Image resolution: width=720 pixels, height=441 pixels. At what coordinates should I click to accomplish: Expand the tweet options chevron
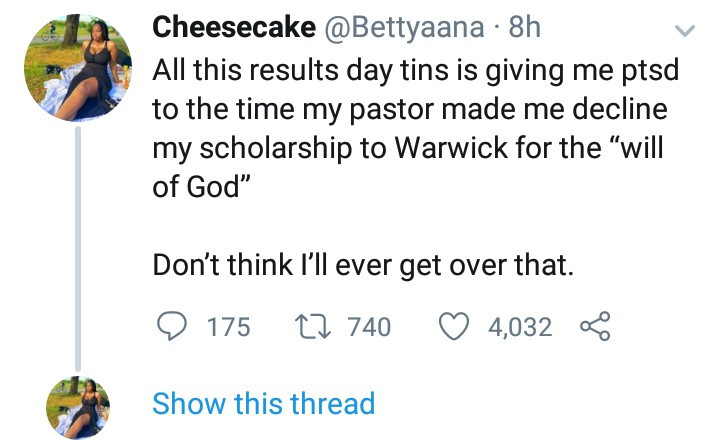coord(686,29)
